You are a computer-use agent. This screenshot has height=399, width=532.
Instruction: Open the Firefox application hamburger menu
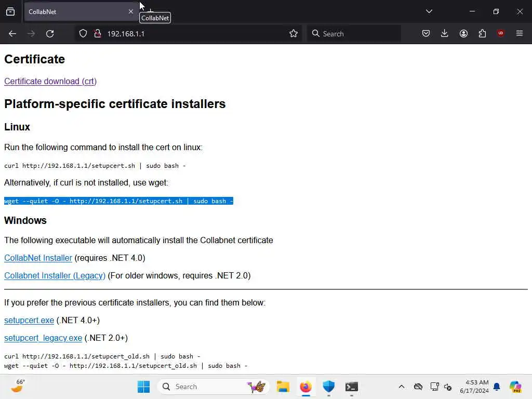click(520, 33)
